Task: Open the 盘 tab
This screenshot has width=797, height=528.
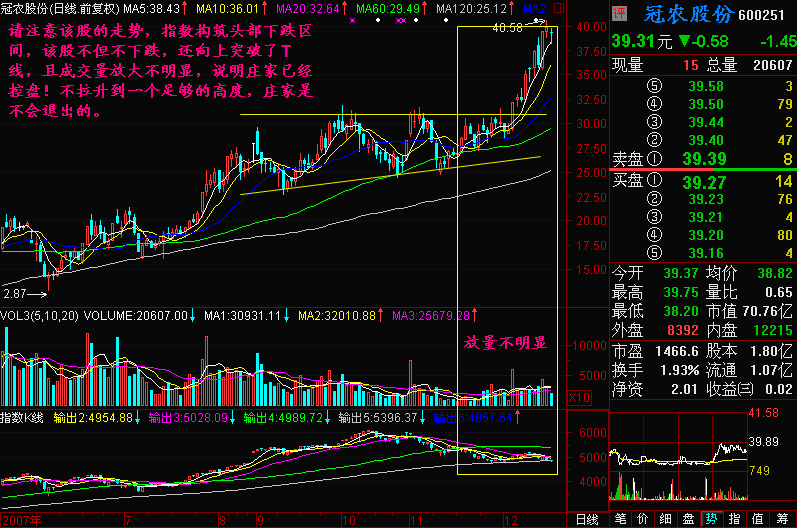Action: (x=688, y=519)
